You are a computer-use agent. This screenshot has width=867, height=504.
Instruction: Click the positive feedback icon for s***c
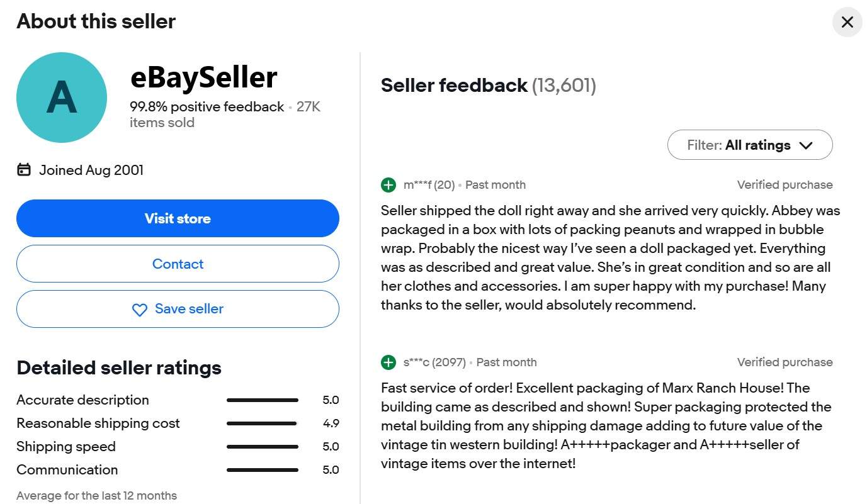pyautogui.click(x=388, y=362)
